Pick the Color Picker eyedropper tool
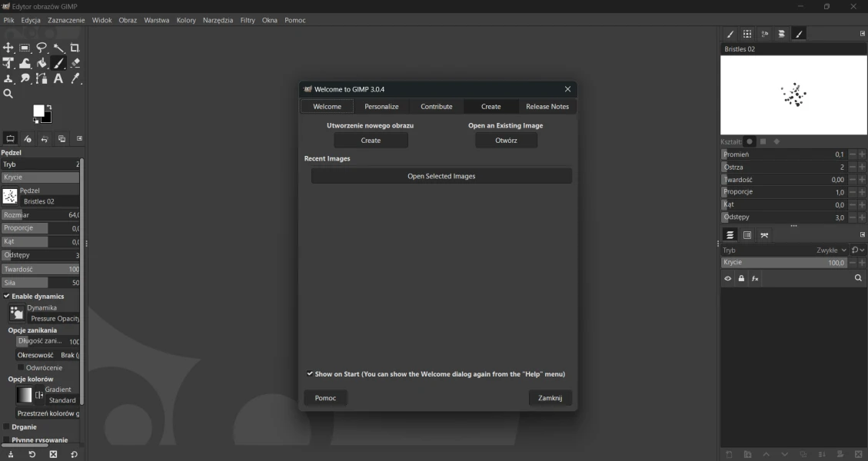 [x=75, y=79]
